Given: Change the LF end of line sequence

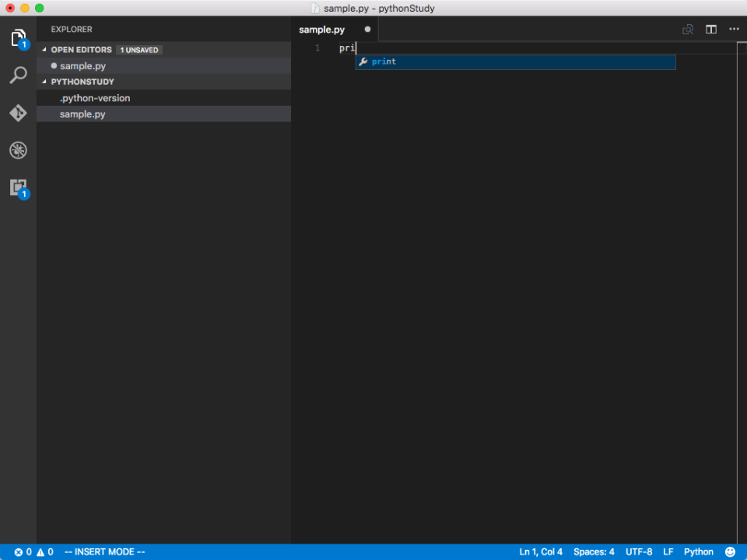Looking at the screenshot, I should point(668,552).
